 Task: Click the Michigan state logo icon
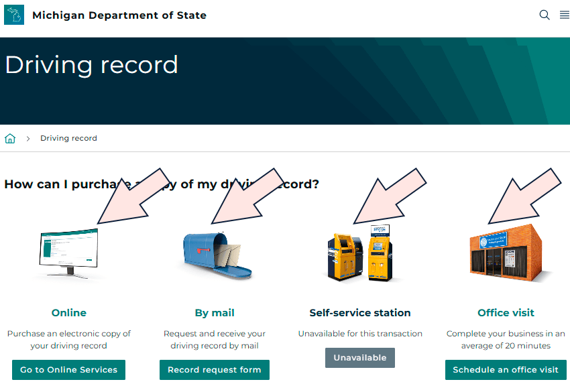pyautogui.click(x=13, y=15)
